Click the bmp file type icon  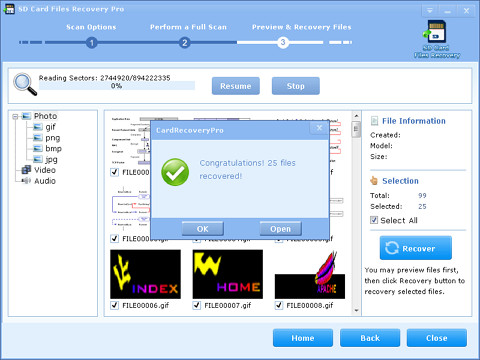38,148
